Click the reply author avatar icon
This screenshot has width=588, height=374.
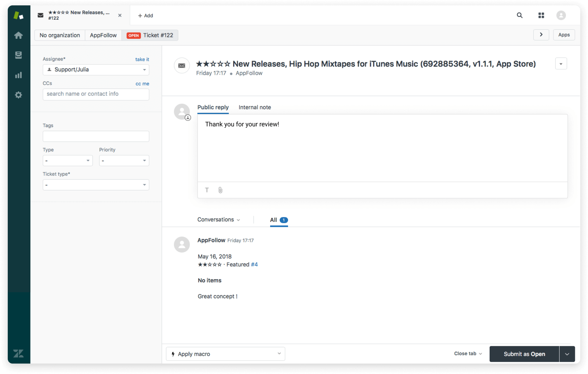[182, 112]
